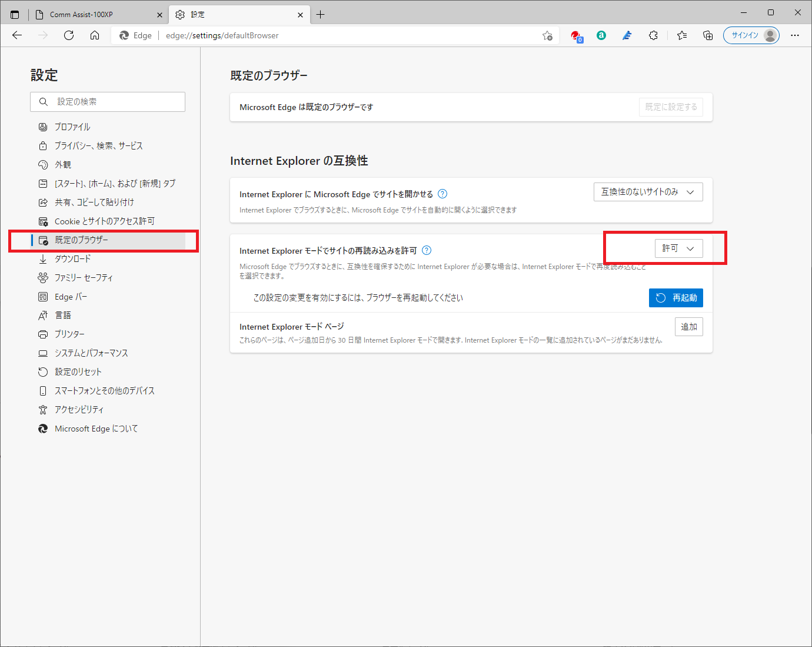Viewport: 812px width, 647px height.
Task: Open スマートフォンとその他のデバイス settings
Action: coord(108,391)
